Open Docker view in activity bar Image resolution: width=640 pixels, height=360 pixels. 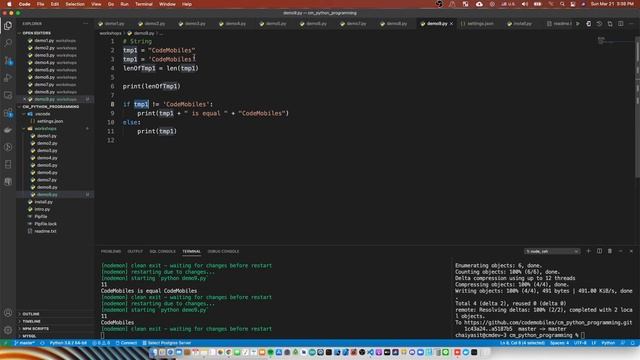(8, 130)
